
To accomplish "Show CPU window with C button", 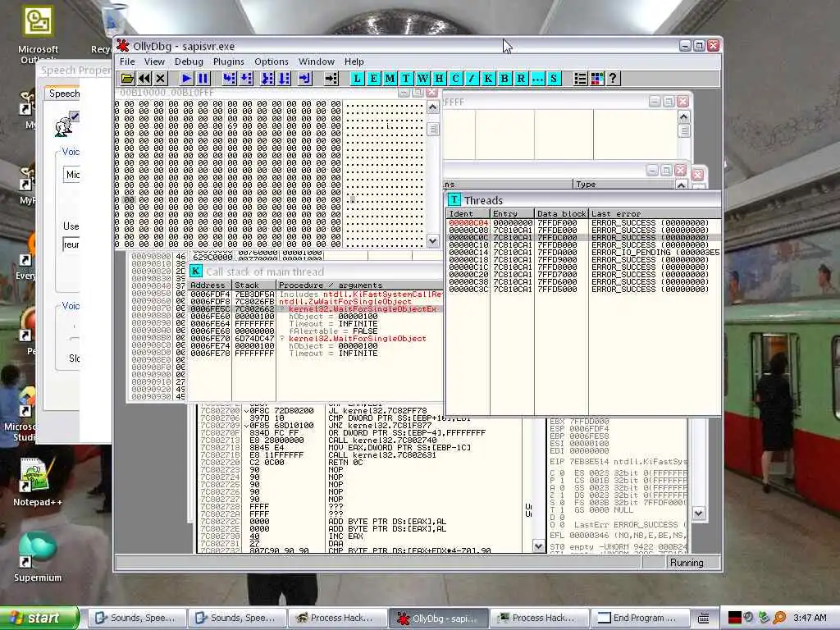I will (455, 79).
